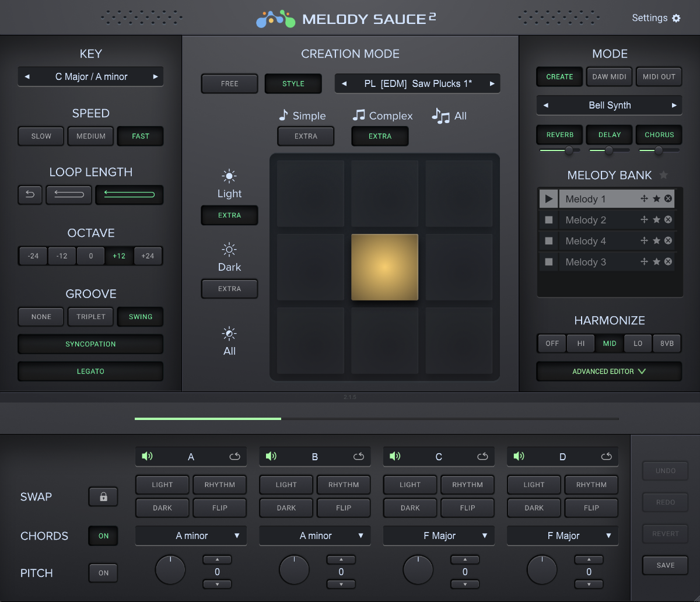Select FREE creation mode
The width and height of the screenshot is (700, 602).
[229, 83]
